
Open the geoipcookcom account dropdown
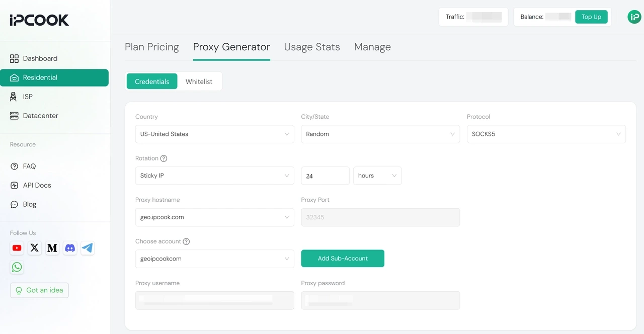[x=215, y=259]
